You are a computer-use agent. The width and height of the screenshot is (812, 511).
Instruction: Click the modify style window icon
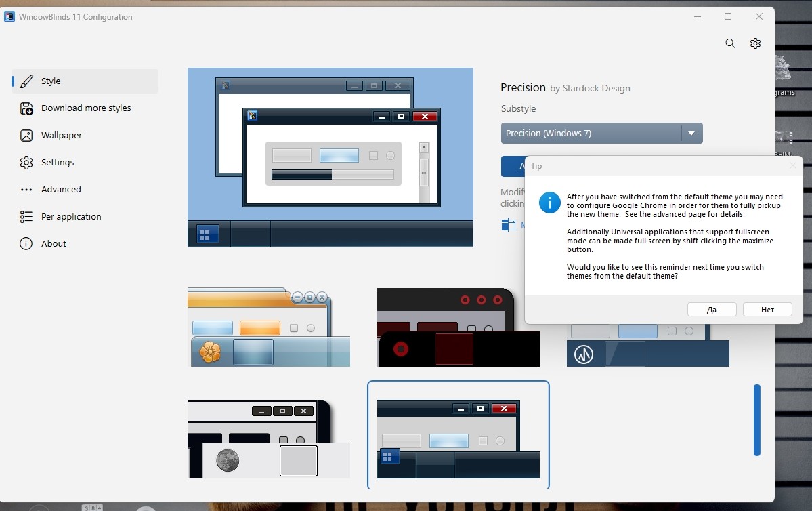508,224
